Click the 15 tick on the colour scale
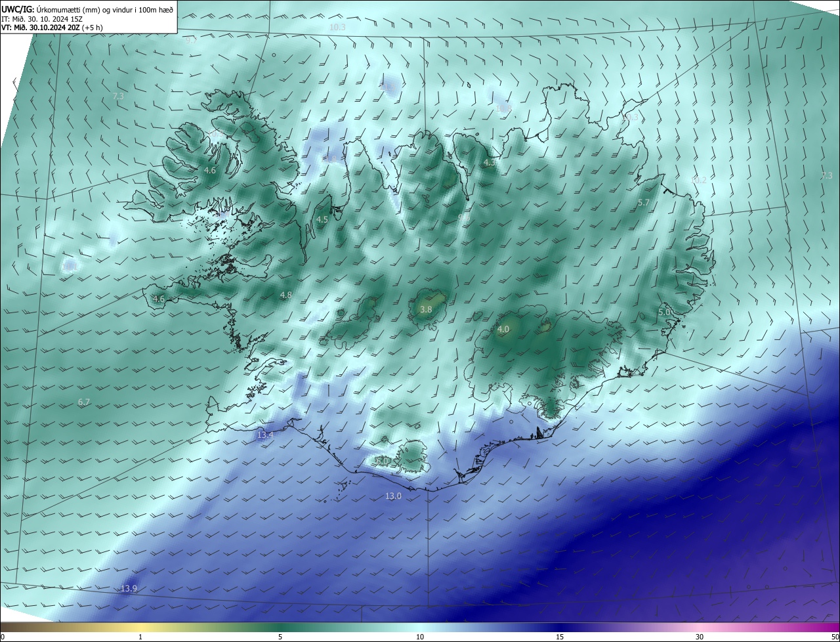 pyautogui.click(x=560, y=637)
